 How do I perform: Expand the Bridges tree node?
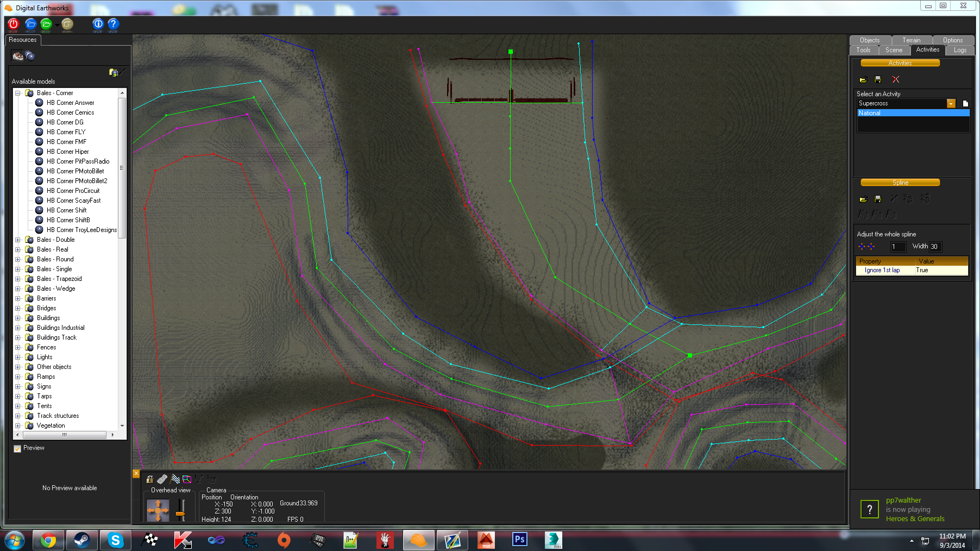point(18,308)
